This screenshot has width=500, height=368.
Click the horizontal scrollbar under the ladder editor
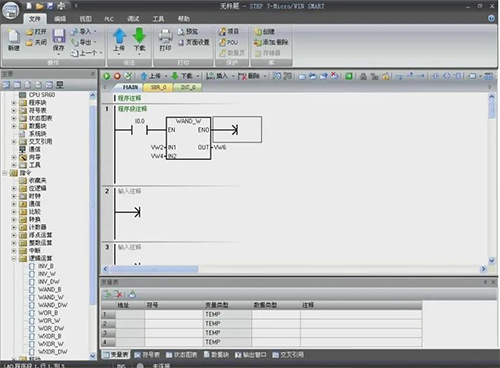click(294, 269)
